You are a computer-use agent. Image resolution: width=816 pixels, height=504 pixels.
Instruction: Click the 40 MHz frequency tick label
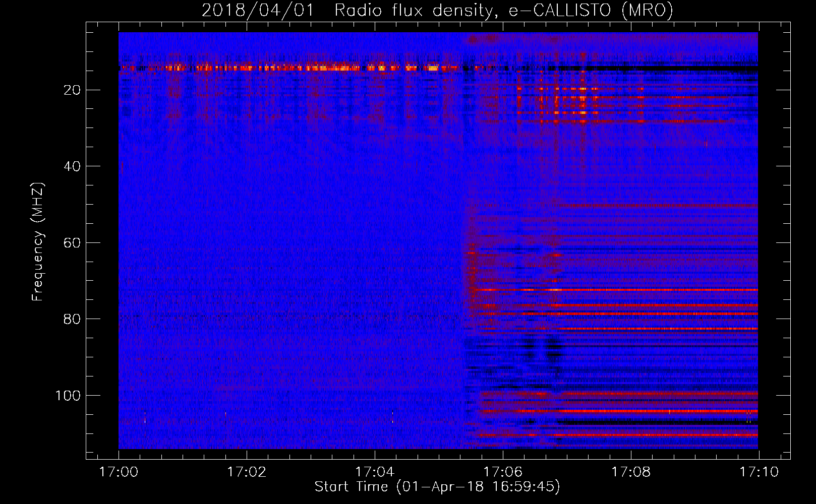tap(73, 166)
